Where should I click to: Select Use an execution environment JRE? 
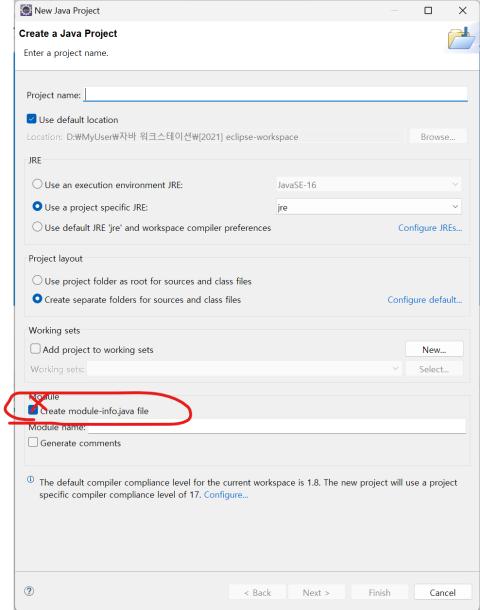tap(37, 184)
